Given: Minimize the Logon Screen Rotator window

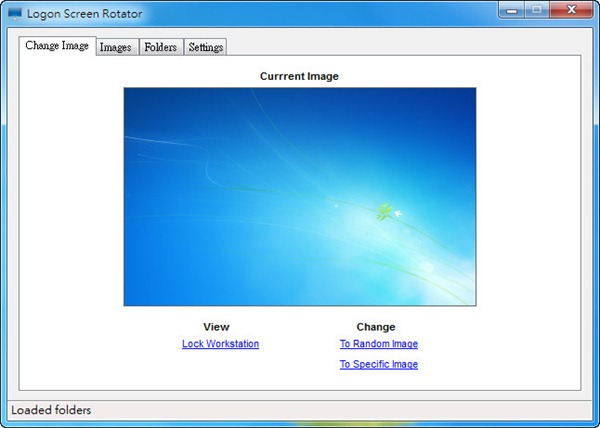Looking at the screenshot, I should pyautogui.click(x=511, y=10).
